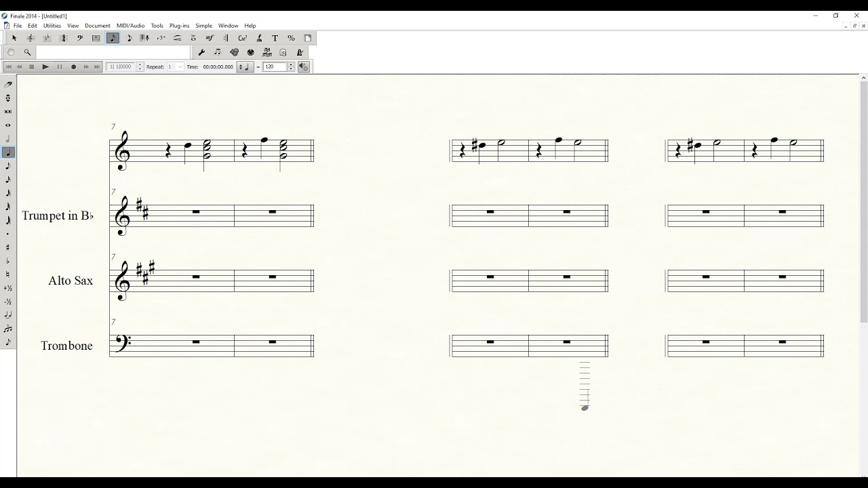Select the Zoom magnifier tool
The height and width of the screenshot is (488, 868).
(27, 52)
